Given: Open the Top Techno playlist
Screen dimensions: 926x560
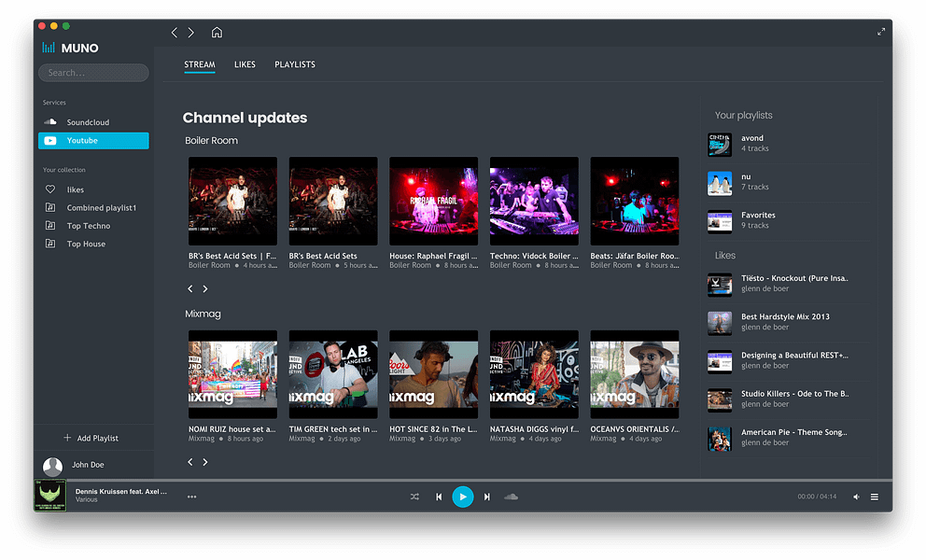Looking at the screenshot, I should pos(93,226).
